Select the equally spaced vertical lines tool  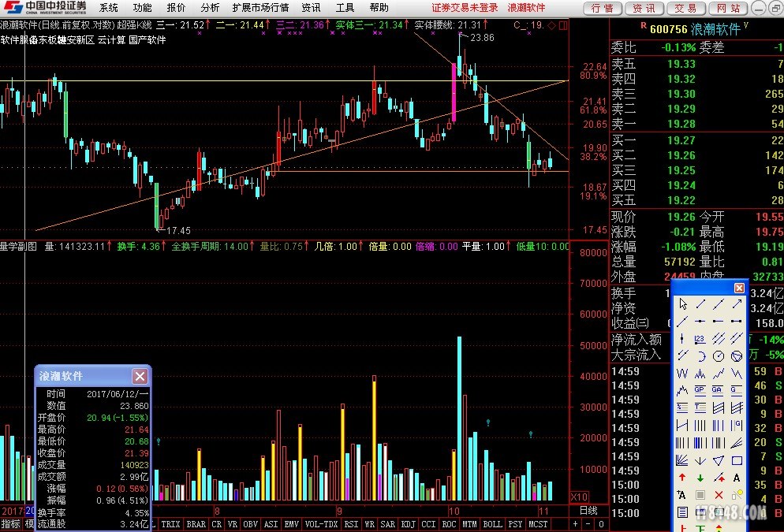tap(700, 426)
